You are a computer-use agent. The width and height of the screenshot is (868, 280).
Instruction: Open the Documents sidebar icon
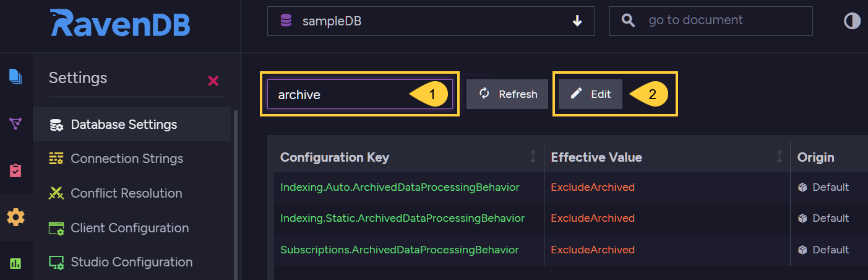point(15,77)
